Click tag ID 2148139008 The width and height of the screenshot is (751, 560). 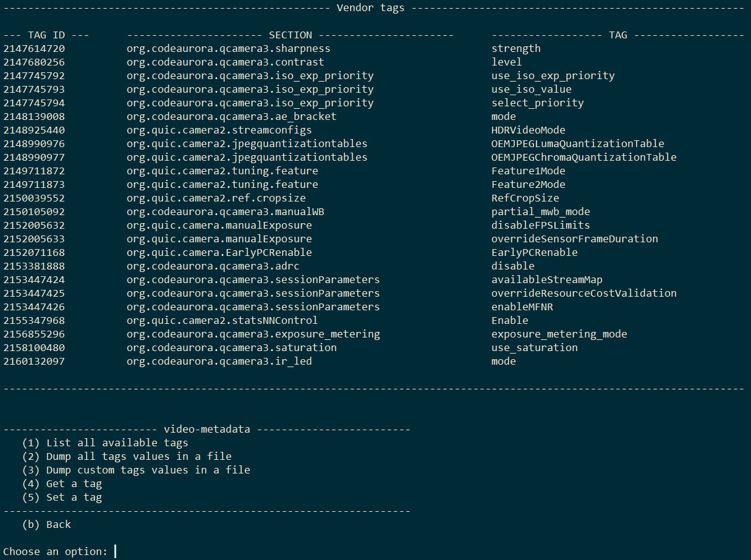[x=34, y=116]
